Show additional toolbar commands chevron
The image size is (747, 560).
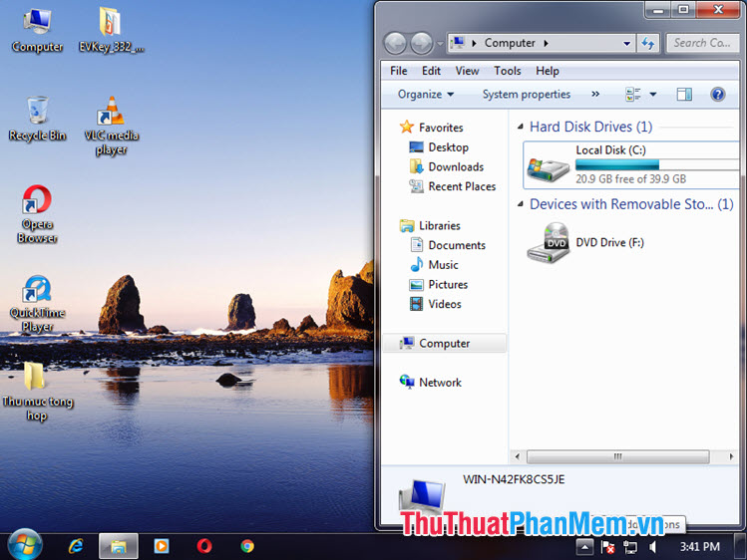coord(595,95)
